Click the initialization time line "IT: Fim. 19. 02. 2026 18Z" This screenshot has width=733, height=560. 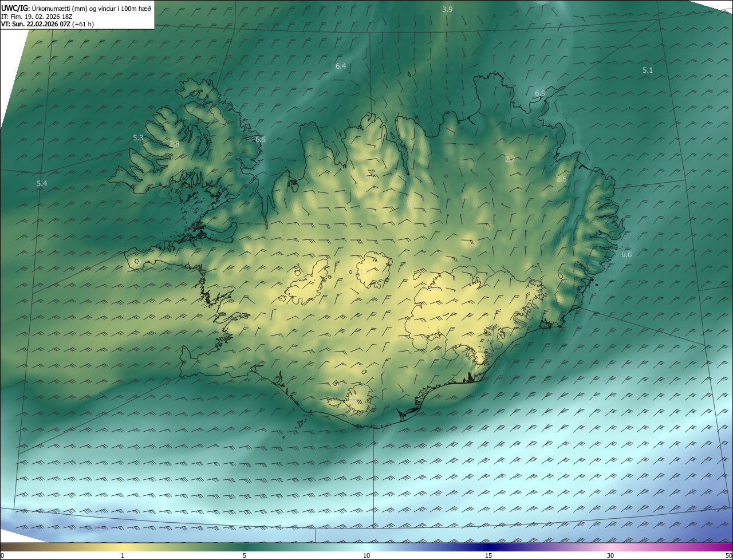pyautogui.click(x=37, y=17)
